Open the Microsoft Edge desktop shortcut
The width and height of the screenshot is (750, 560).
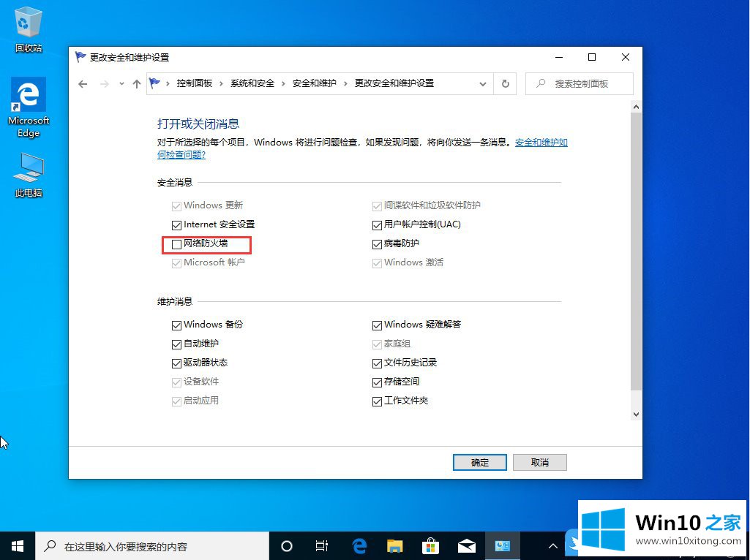pos(29,108)
